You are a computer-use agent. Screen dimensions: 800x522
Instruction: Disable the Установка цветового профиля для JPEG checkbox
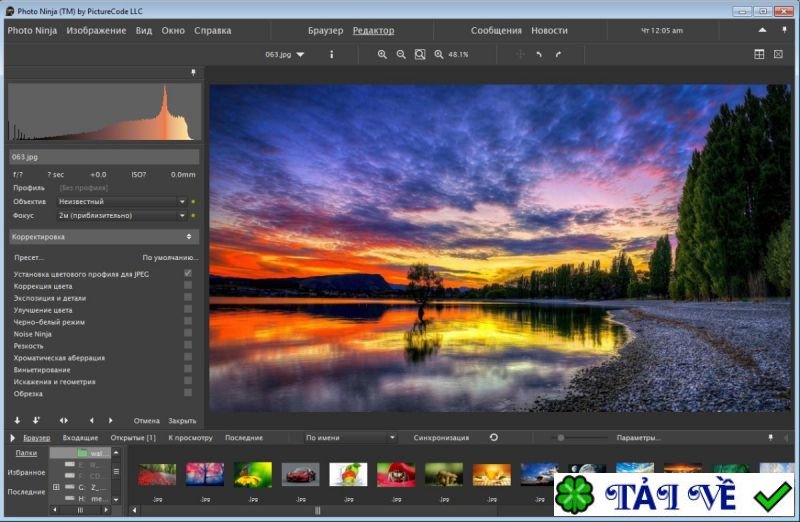click(x=188, y=273)
